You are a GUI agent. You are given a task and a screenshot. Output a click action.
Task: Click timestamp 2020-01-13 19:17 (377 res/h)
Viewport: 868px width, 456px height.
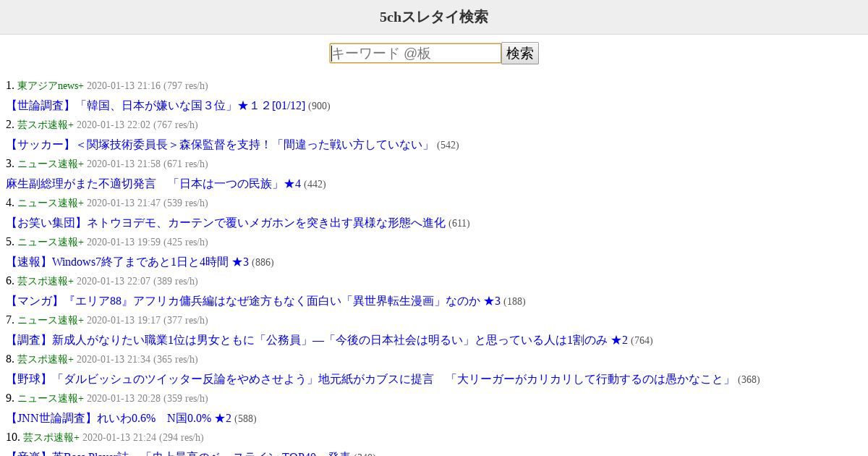pos(148,320)
